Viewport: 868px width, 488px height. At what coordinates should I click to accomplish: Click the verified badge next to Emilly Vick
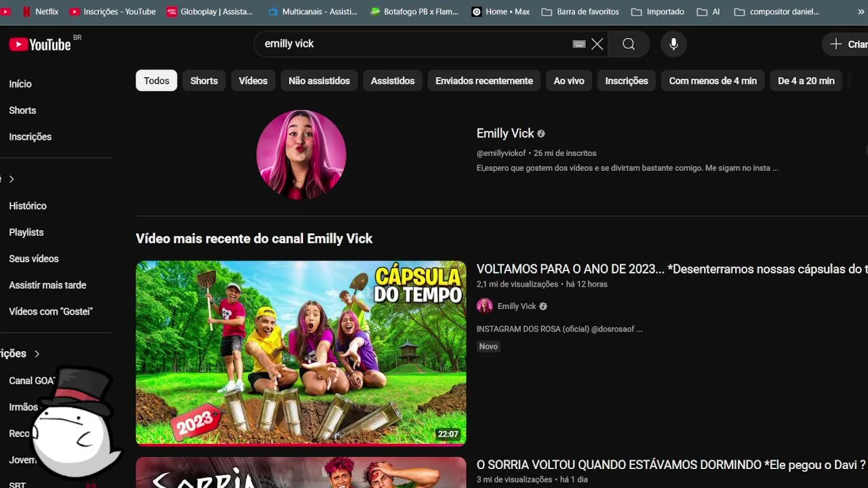pos(541,134)
